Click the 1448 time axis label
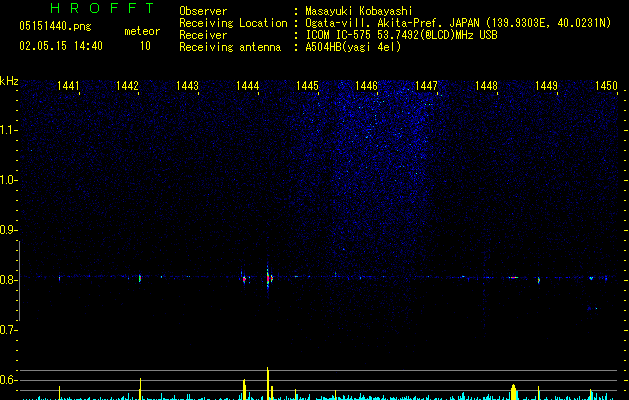The height and width of the screenshot is (400, 629). point(486,86)
